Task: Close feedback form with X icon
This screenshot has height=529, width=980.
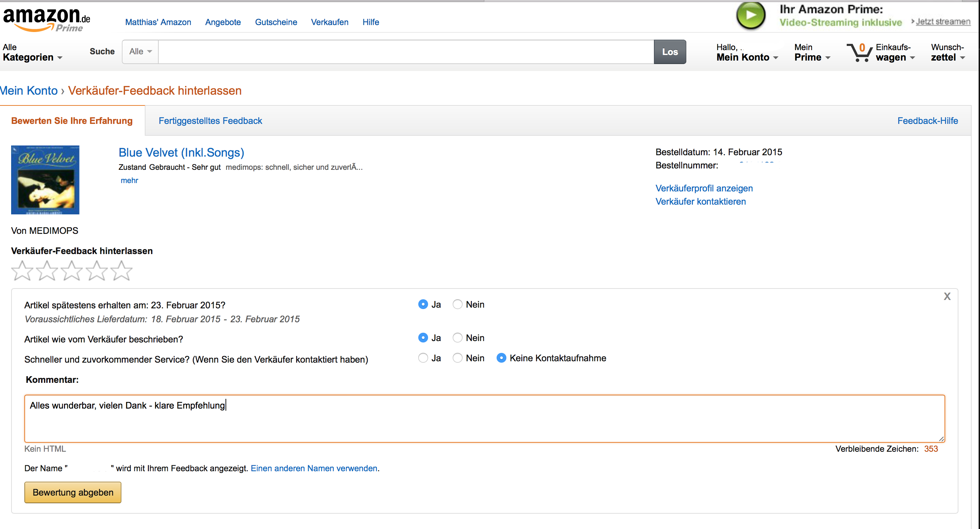Action: (947, 296)
